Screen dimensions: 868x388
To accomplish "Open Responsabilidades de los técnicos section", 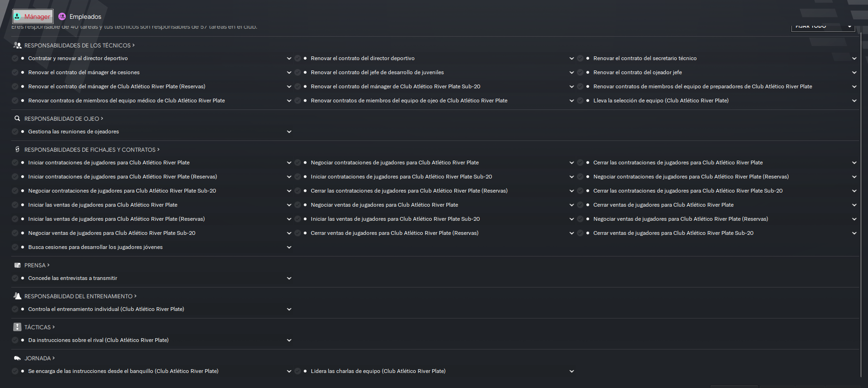I will [x=79, y=46].
